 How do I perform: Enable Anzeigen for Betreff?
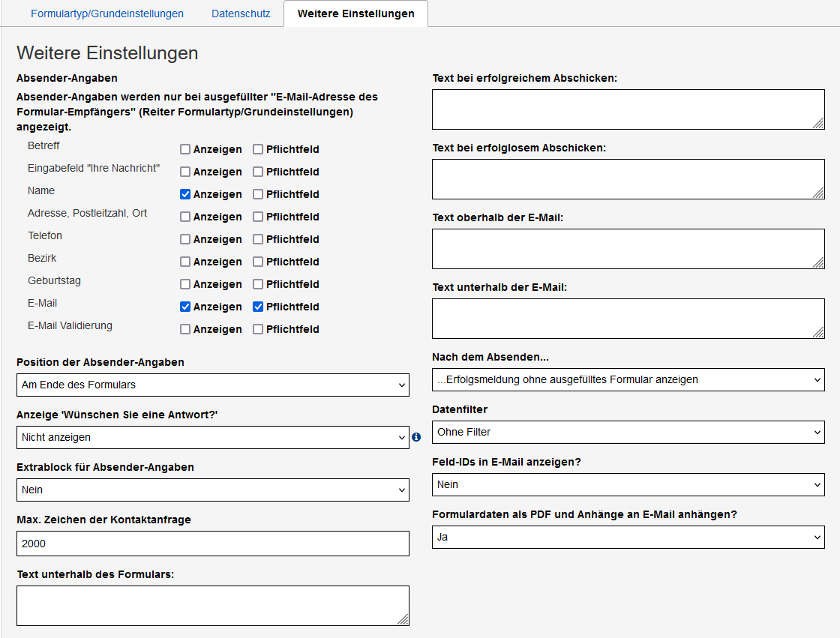click(x=184, y=148)
